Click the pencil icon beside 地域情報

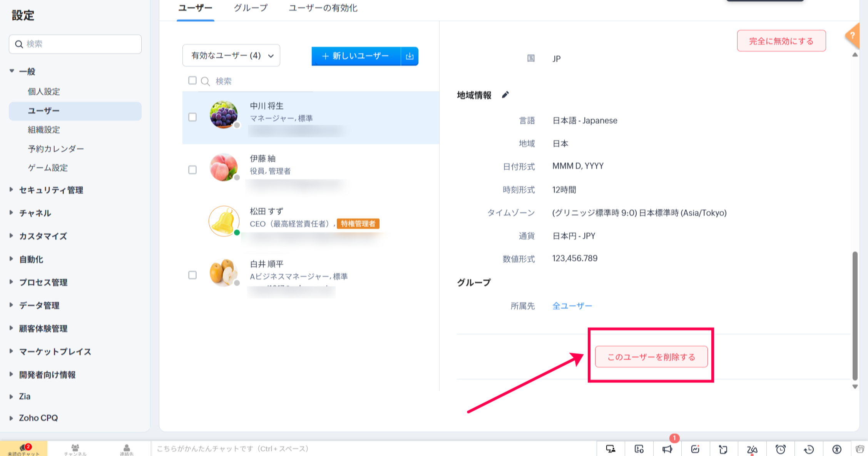[505, 95]
